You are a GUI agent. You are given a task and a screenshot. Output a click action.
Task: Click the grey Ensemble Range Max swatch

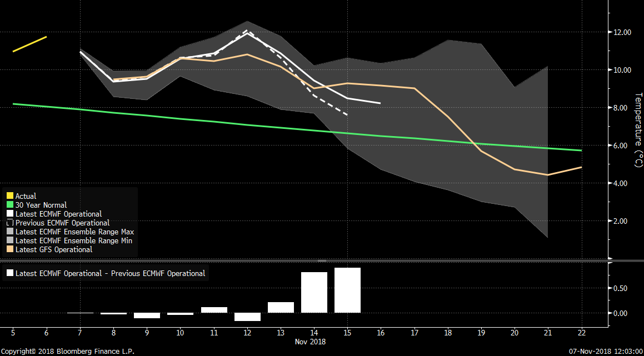pyautogui.click(x=10, y=232)
